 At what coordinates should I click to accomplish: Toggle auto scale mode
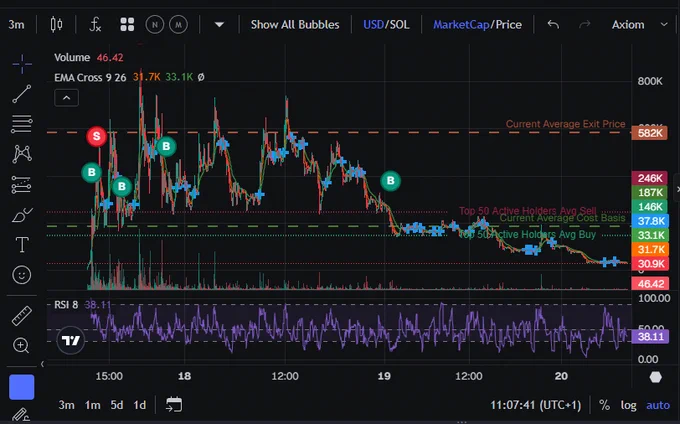pyautogui.click(x=658, y=405)
